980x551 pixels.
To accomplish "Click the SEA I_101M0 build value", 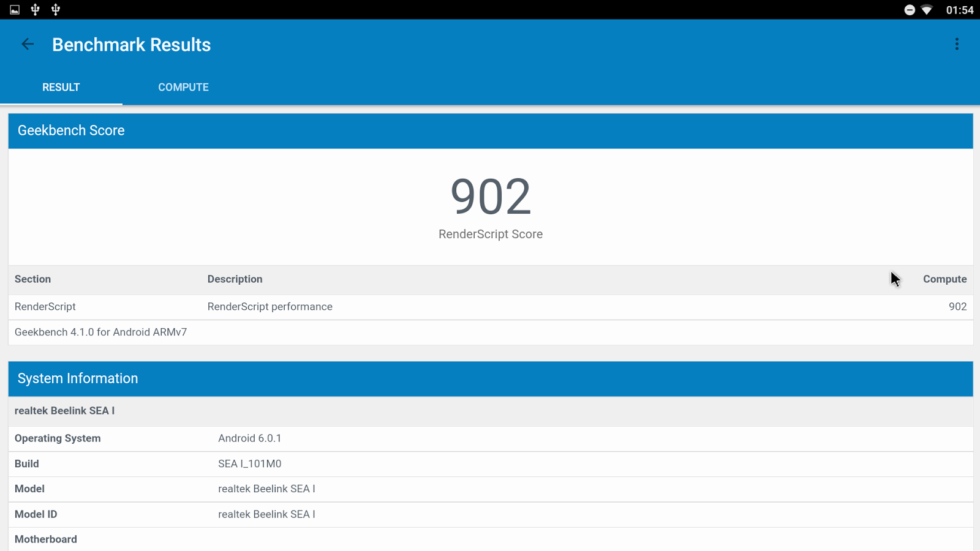I will click(249, 463).
